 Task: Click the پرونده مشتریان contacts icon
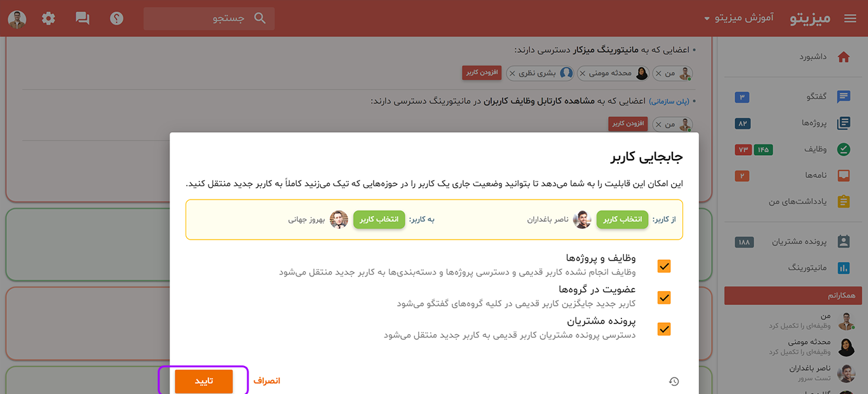[844, 241]
